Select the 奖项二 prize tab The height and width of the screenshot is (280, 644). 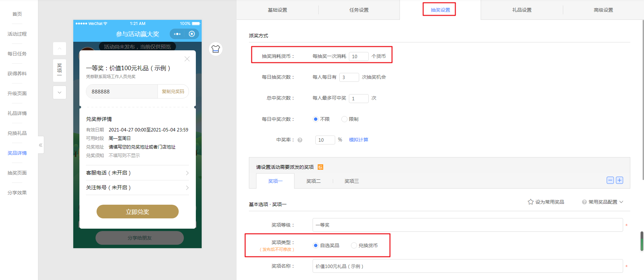(x=314, y=181)
